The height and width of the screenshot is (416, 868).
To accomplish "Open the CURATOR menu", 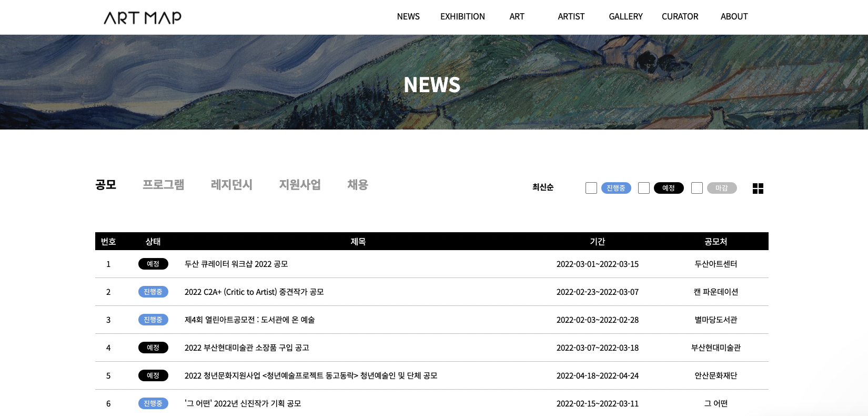I will pyautogui.click(x=680, y=16).
